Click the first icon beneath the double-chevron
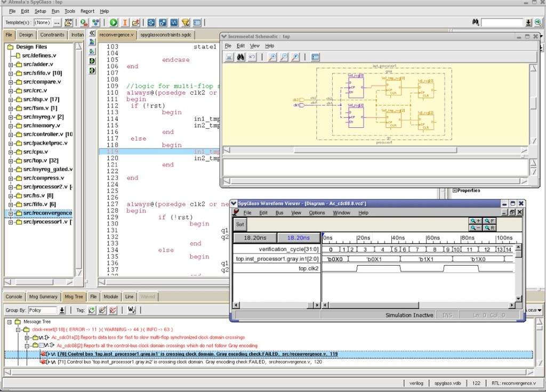The image size is (546, 392). click(x=92, y=42)
